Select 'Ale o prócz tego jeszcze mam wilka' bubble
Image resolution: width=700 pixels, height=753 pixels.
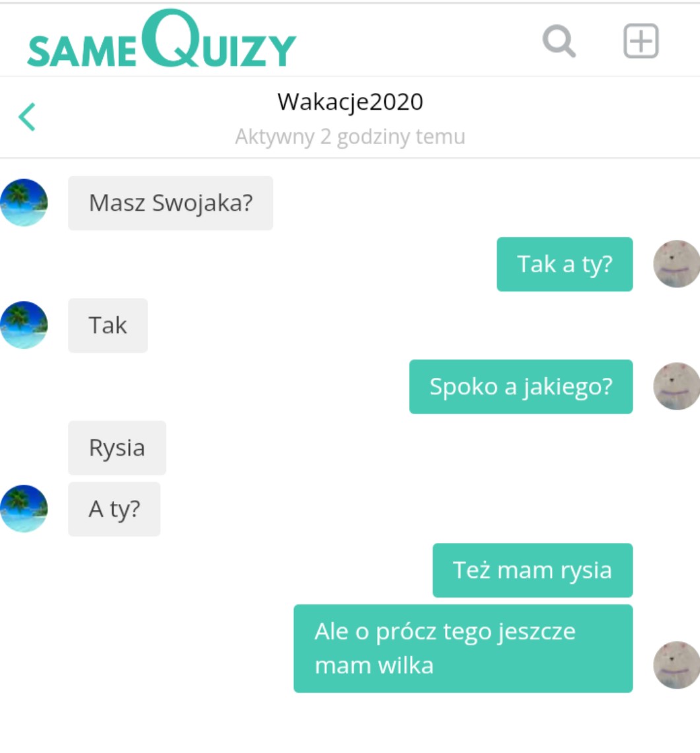[x=463, y=649]
